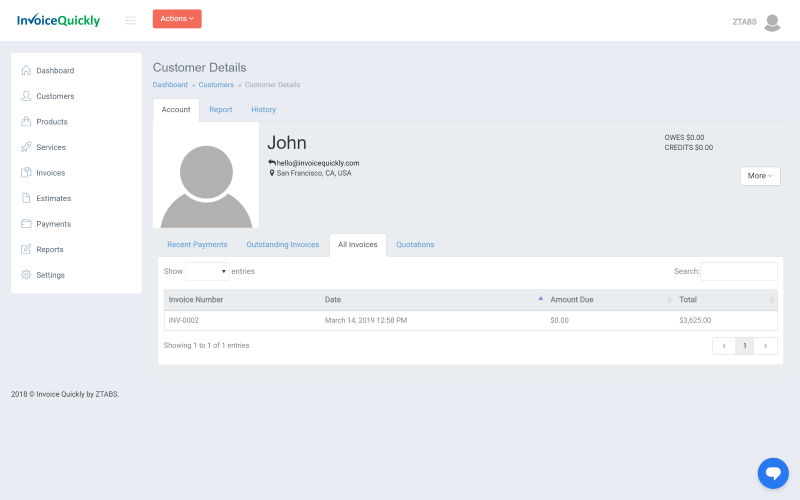Select the Quotations tab
The image size is (800, 500).
pyautogui.click(x=415, y=245)
